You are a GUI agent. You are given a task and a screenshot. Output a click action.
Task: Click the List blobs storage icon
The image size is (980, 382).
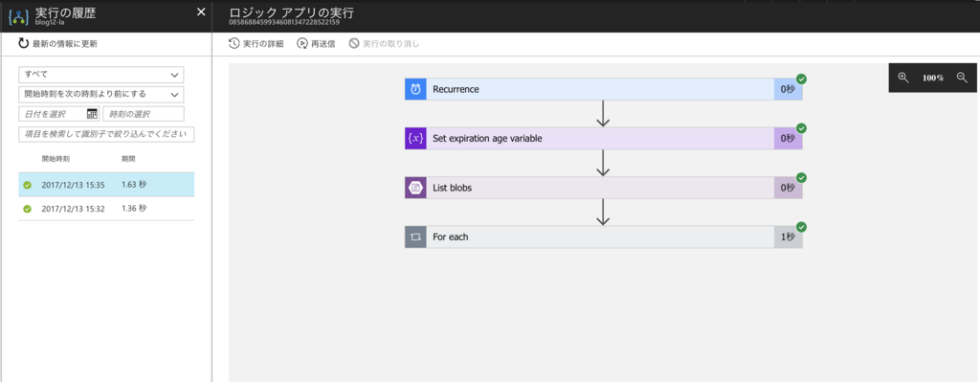pos(415,188)
